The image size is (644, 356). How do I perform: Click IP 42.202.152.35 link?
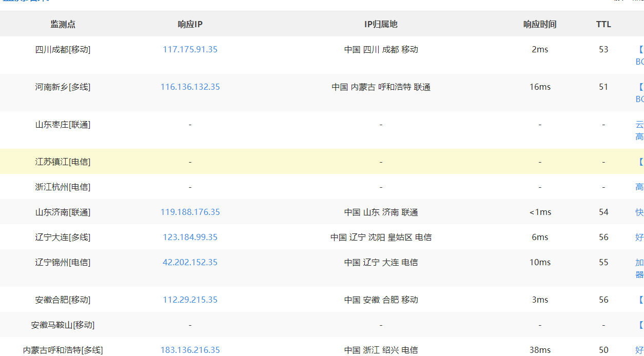pyautogui.click(x=190, y=262)
